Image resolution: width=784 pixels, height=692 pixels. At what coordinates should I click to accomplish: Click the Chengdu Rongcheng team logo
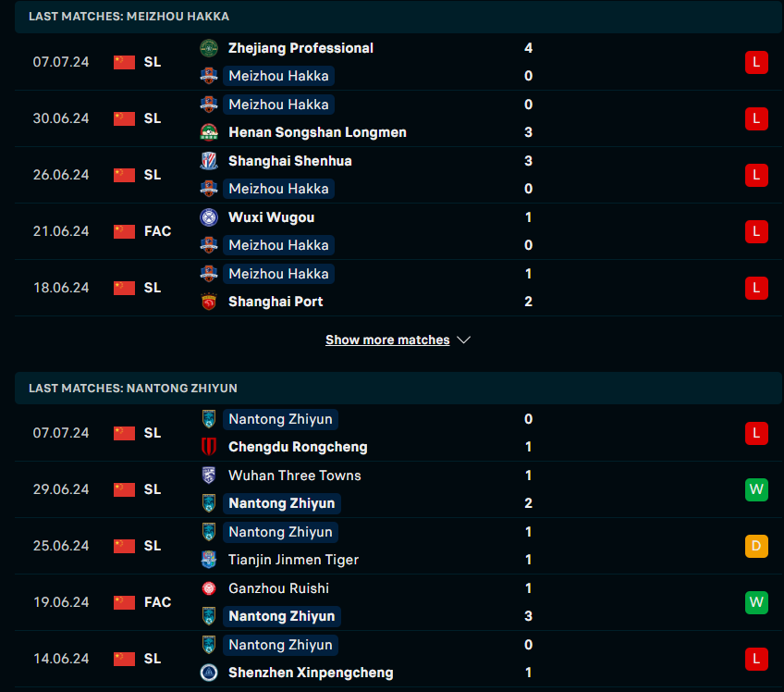pyautogui.click(x=209, y=448)
